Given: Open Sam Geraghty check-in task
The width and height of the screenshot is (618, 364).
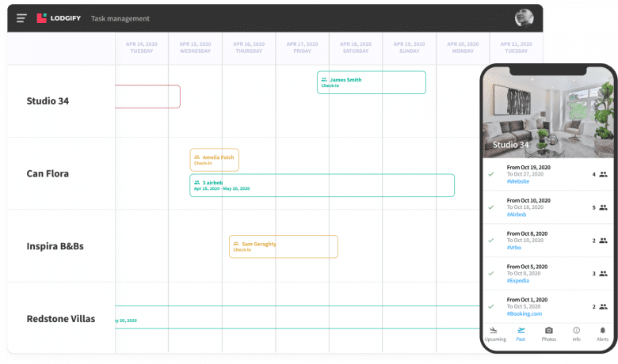Looking at the screenshot, I should tap(283, 246).
